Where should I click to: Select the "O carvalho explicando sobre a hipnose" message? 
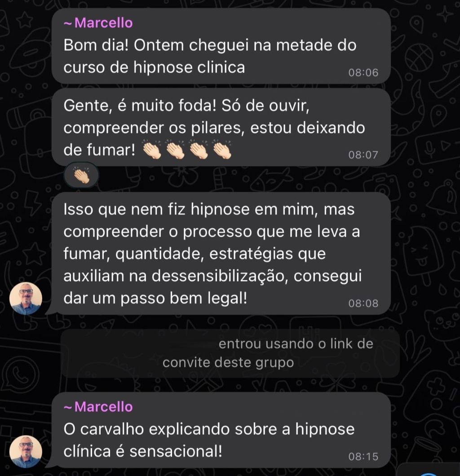221,430
